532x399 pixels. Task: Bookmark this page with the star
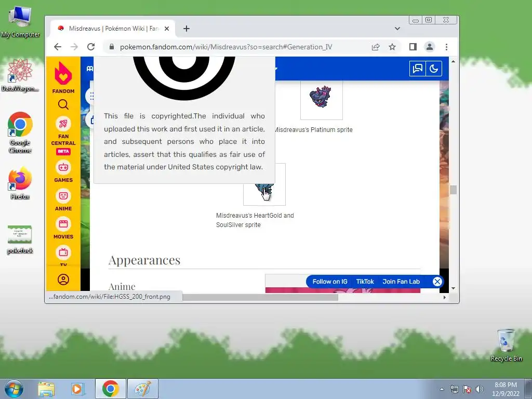pyautogui.click(x=392, y=47)
